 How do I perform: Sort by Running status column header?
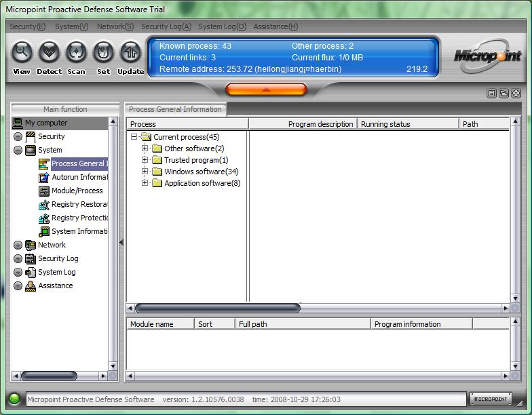[408, 124]
